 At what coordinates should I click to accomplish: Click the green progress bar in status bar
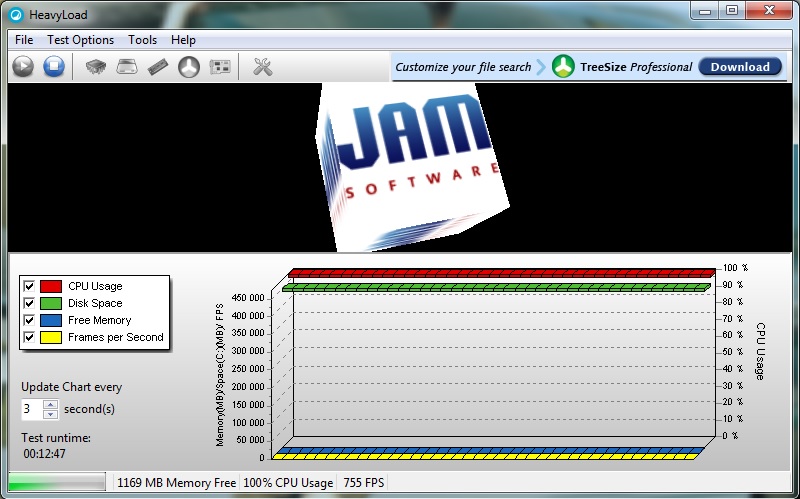point(57,482)
